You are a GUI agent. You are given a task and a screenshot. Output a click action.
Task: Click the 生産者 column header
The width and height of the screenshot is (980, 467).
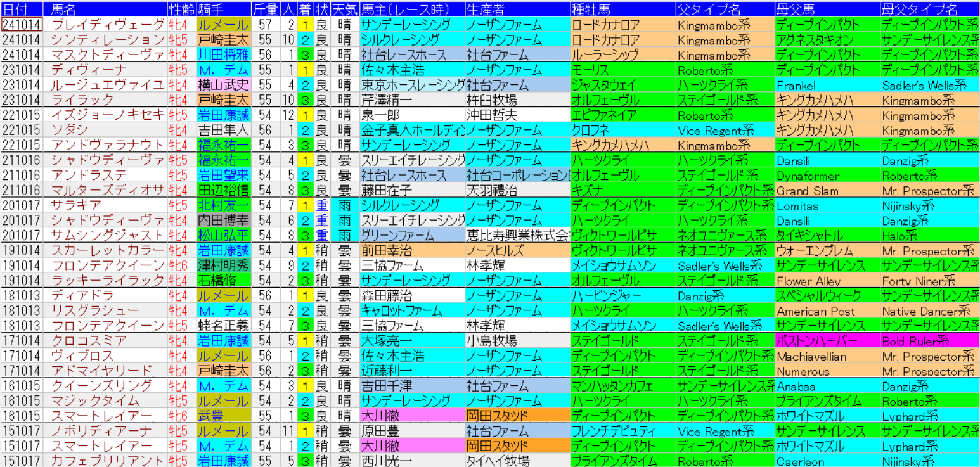517,10
